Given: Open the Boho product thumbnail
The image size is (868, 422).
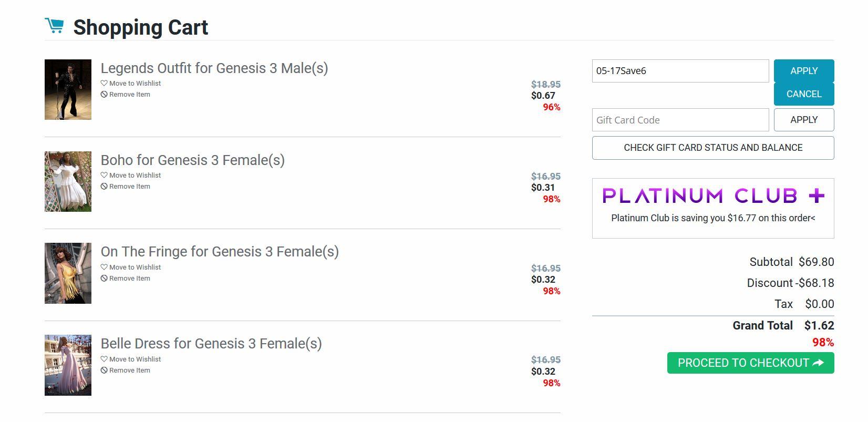Looking at the screenshot, I should click(68, 182).
